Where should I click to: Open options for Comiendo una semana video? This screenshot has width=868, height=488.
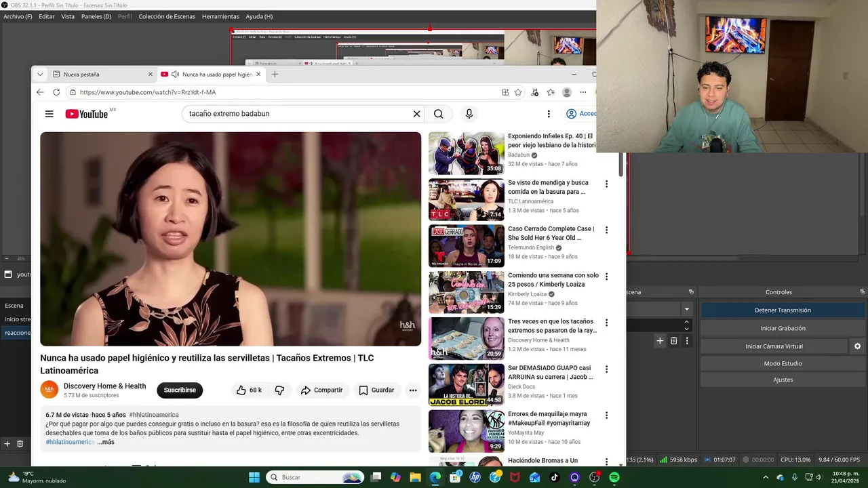[606, 277]
